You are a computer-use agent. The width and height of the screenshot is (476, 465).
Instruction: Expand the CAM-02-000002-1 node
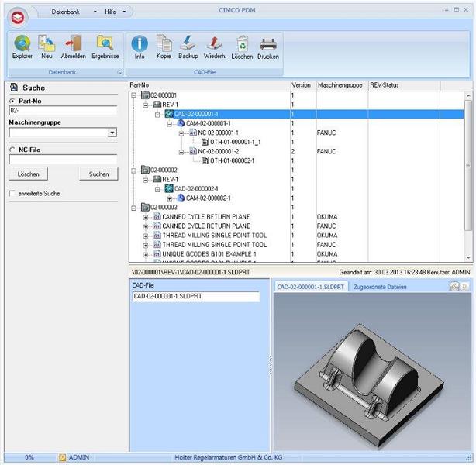coord(170,198)
